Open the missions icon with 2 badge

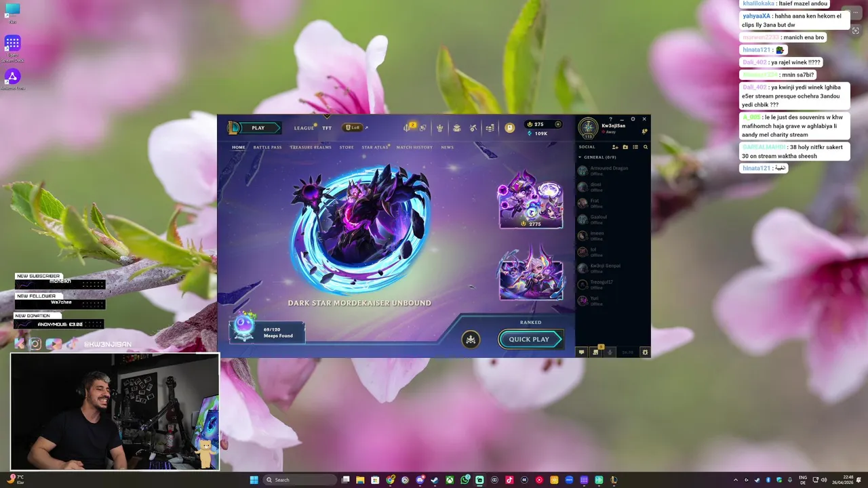click(408, 127)
